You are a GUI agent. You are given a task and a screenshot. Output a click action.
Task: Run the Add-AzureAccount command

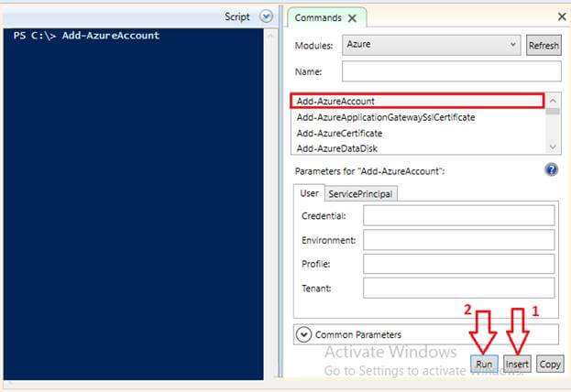pos(484,364)
